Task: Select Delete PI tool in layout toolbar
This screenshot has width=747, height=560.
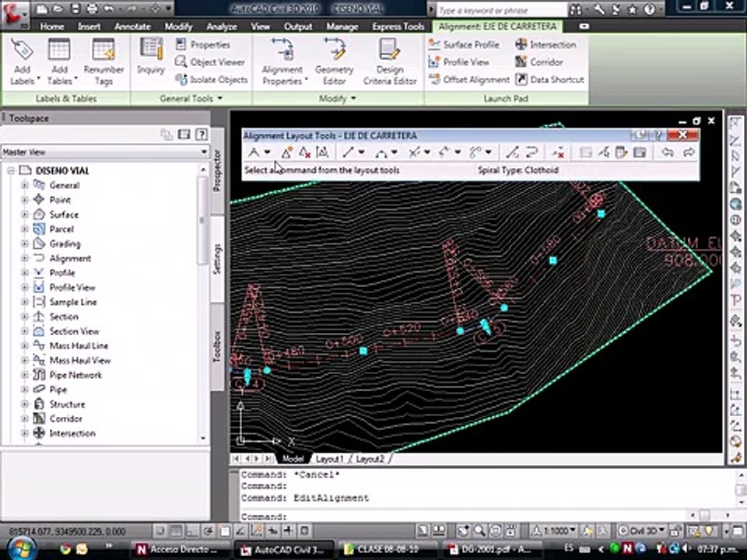Action: tap(304, 152)
